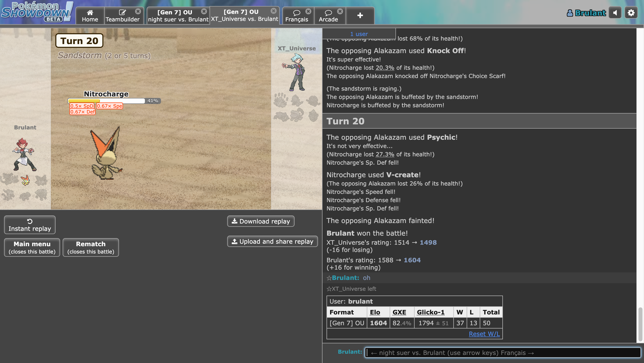Click the 0.5× SpD status badge

click(x=82, y=106)
